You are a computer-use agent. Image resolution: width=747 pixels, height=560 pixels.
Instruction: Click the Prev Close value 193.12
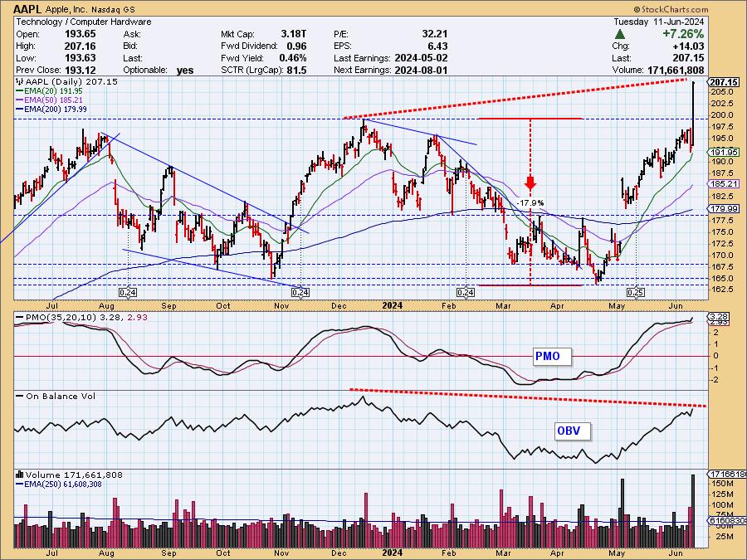(80, 70)
